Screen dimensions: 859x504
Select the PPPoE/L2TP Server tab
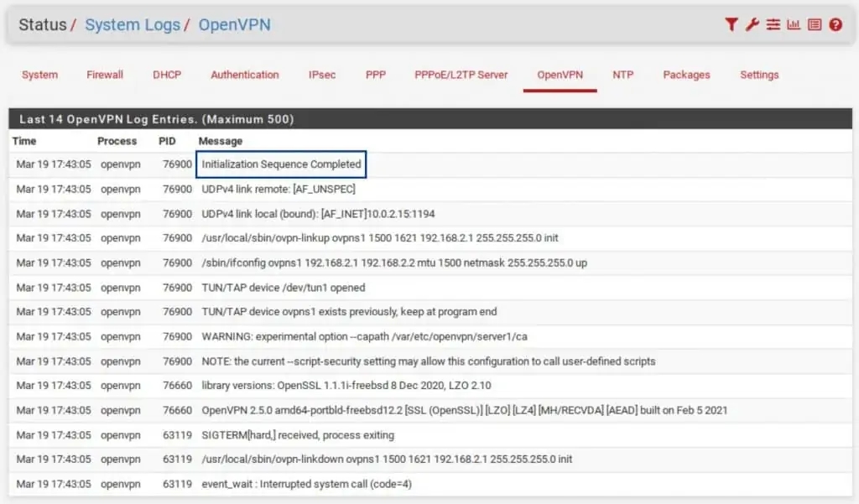pyautogui.click(x=461, y=75)
